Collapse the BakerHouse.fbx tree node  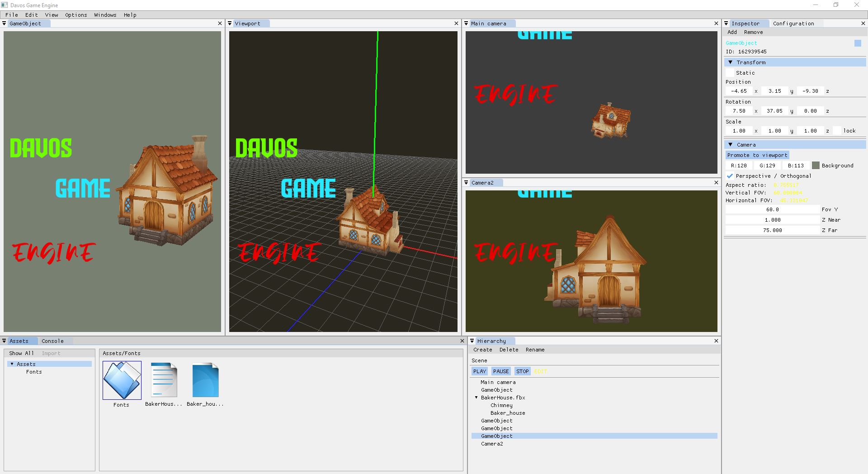476,398
